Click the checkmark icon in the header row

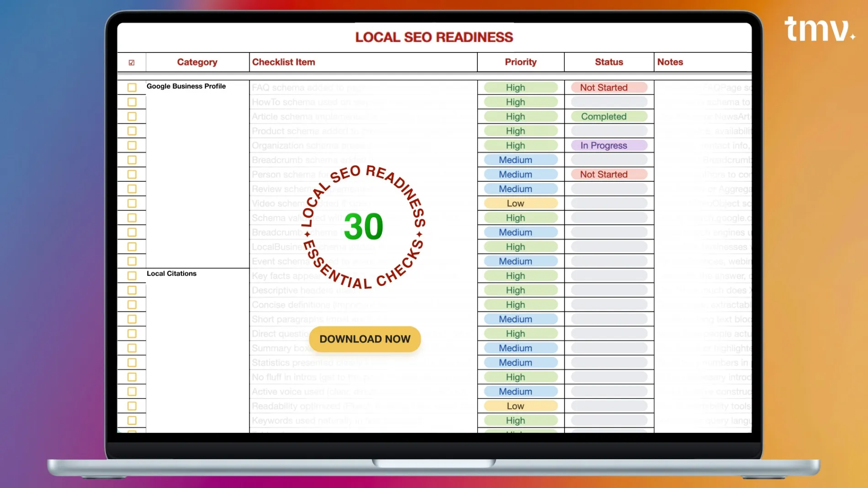pos(132,63)
